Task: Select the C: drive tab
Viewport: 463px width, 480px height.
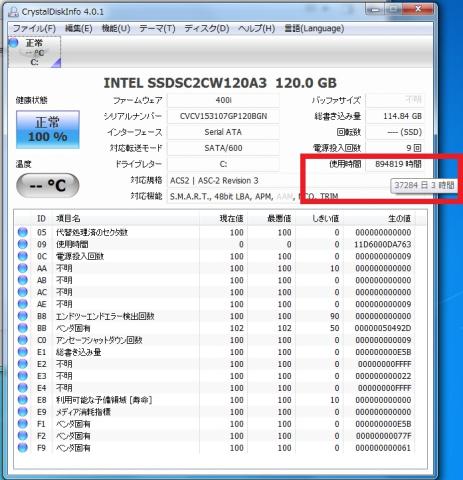Action: coord(34,52)
